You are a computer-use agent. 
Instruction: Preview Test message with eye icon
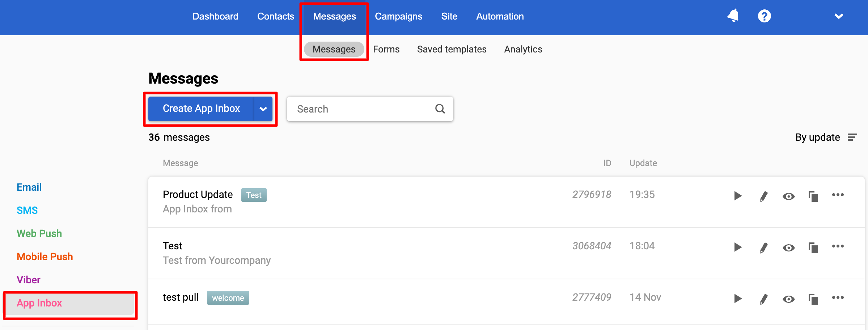click(x=788, y=248)
